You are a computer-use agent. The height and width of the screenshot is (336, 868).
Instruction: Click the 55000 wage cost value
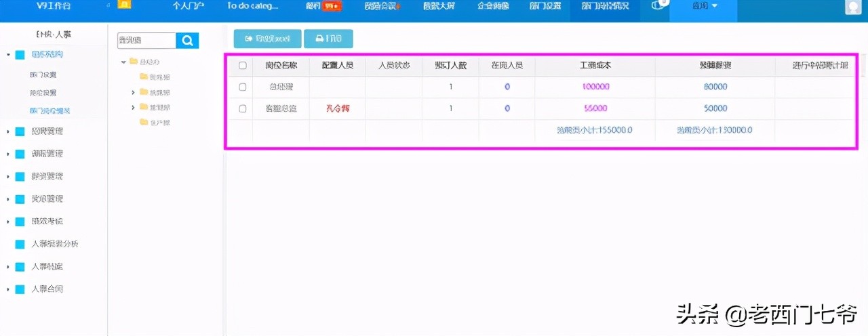coord(595,108)
